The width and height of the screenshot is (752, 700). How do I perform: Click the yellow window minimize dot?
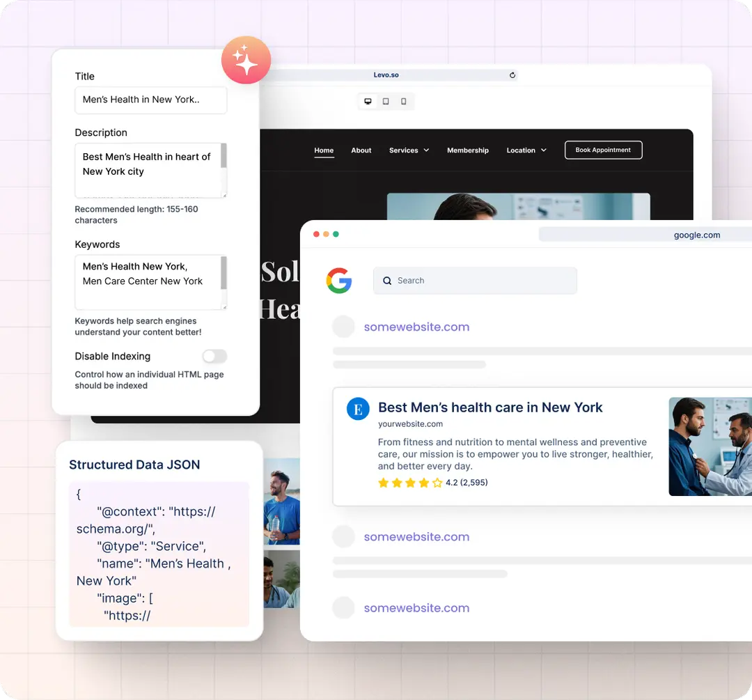(x=326, y=234)
